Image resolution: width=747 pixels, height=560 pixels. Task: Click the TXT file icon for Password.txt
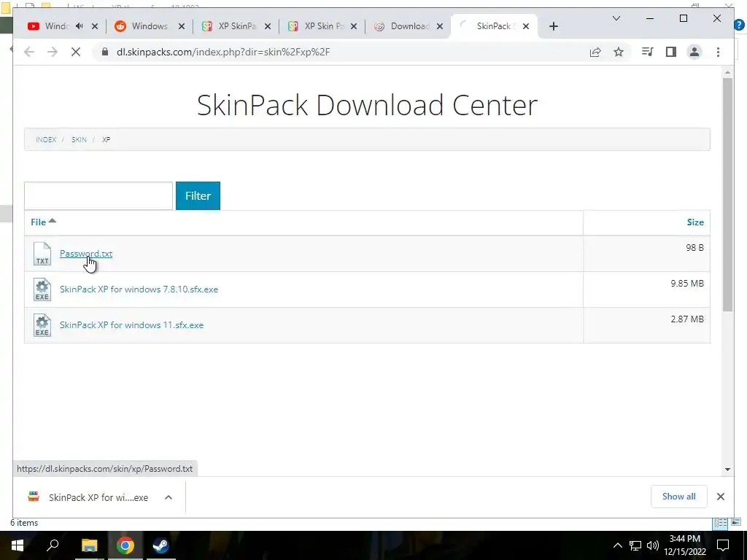tap(42, 253)
